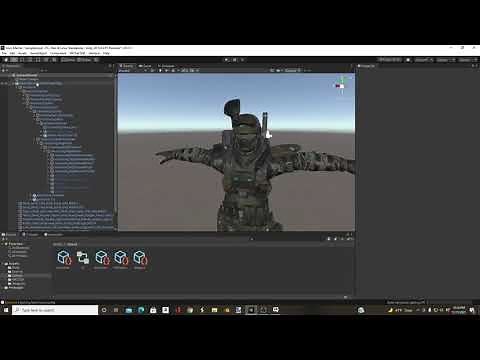Screen dimensions: 480x360
Task: Switch to the Game tab
Action: (x=145, y=66)
